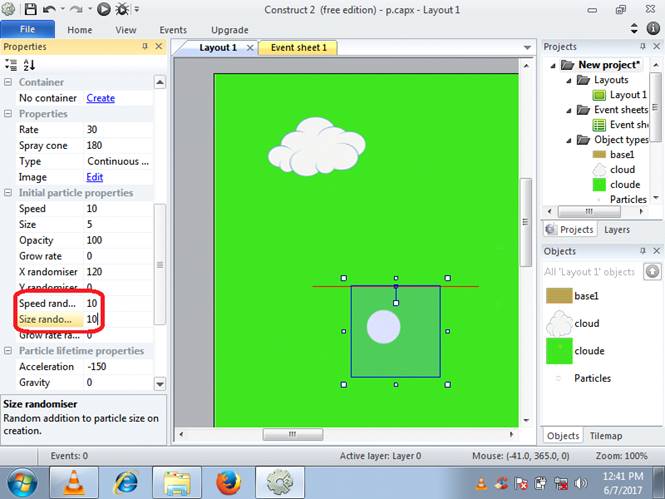
Task: Click the layout vertical scrollbar thumb
Action: pyautogui.click(x=525, y=222)
